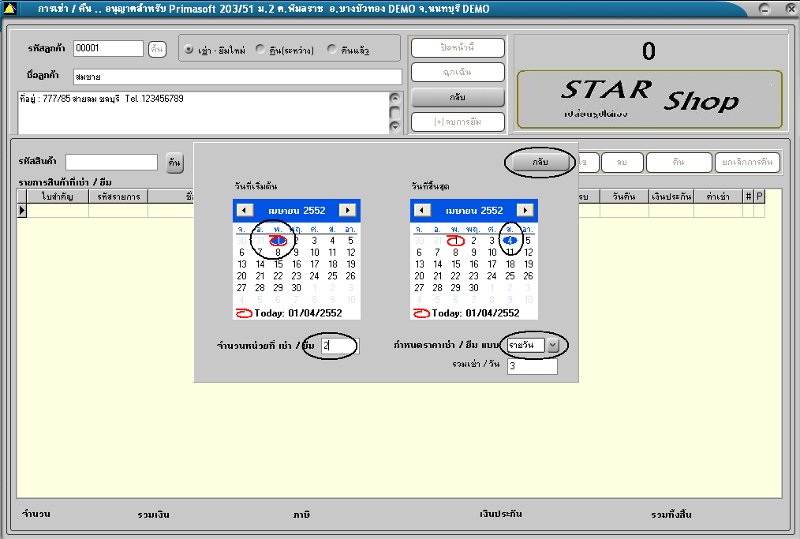This screenshot has width=800, height=539.
Task: Go to next month in start date calendar
Action: click(x=347, y=210)
